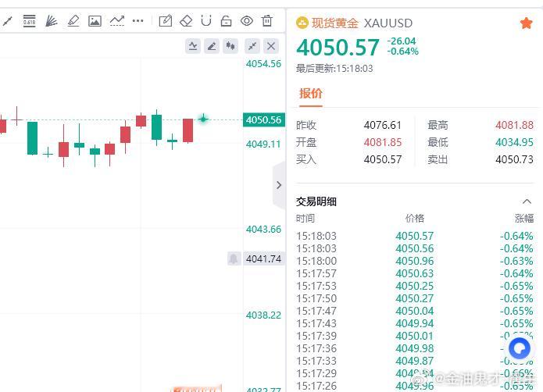Switch to the 报价 tab
Viewport: 543px width, 392px height.
pos(311,94)
